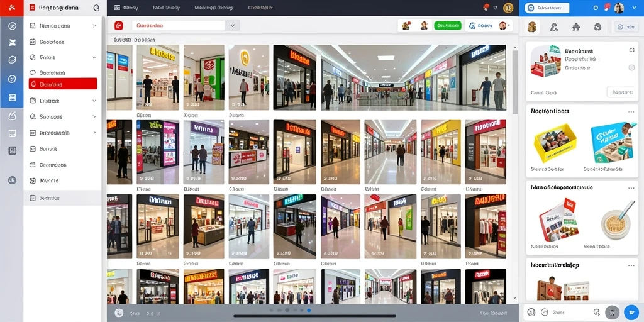Open the avatar dropdown at the toolbar's right end
Screen dimensions: 644x322
[505, 26]
